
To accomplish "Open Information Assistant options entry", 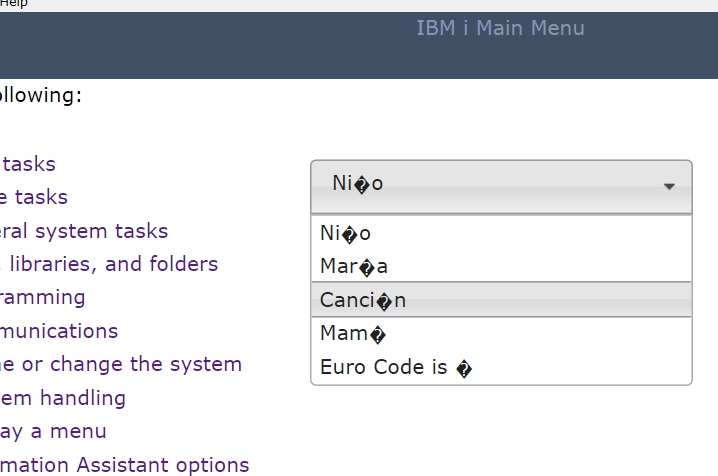I will coord(124,465).
